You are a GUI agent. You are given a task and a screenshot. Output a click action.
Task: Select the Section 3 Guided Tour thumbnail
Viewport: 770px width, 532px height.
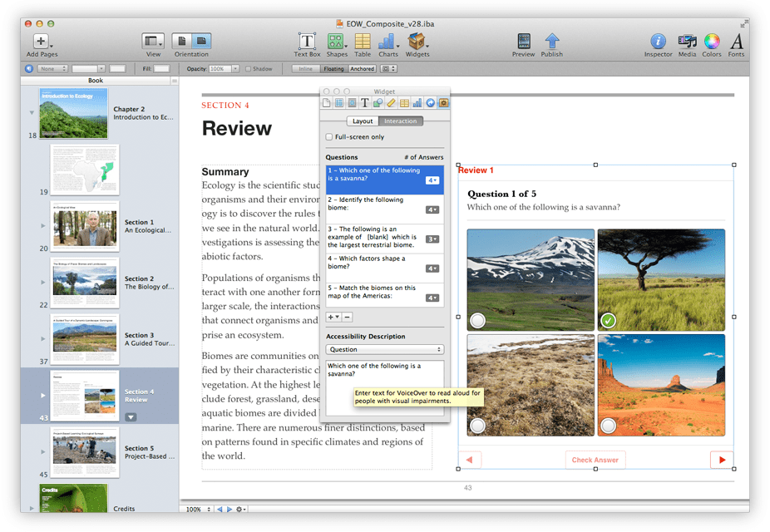85,339
